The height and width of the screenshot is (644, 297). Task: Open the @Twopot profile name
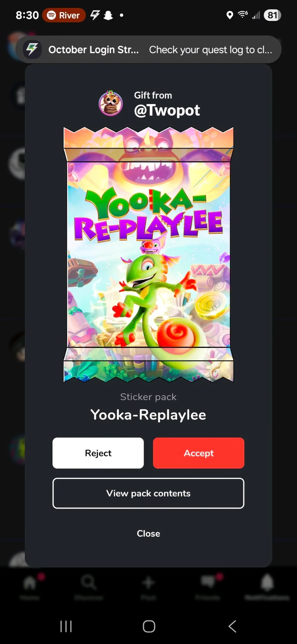(167, 110)
